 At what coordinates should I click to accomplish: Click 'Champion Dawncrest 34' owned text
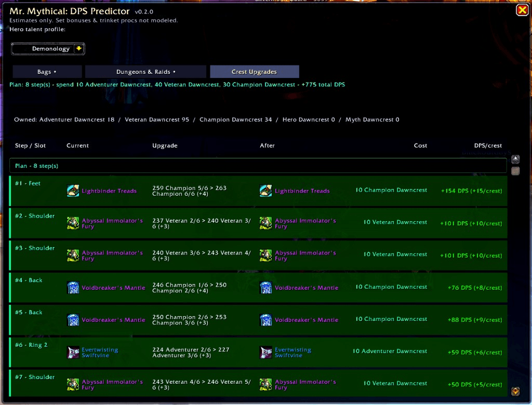pos(236,119)
